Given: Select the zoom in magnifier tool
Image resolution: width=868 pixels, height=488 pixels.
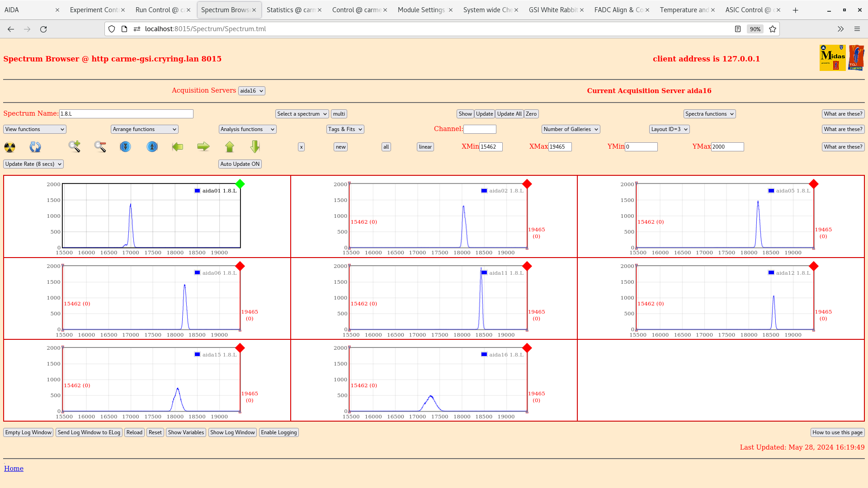Looking at the screenshot, I should 74,147.
